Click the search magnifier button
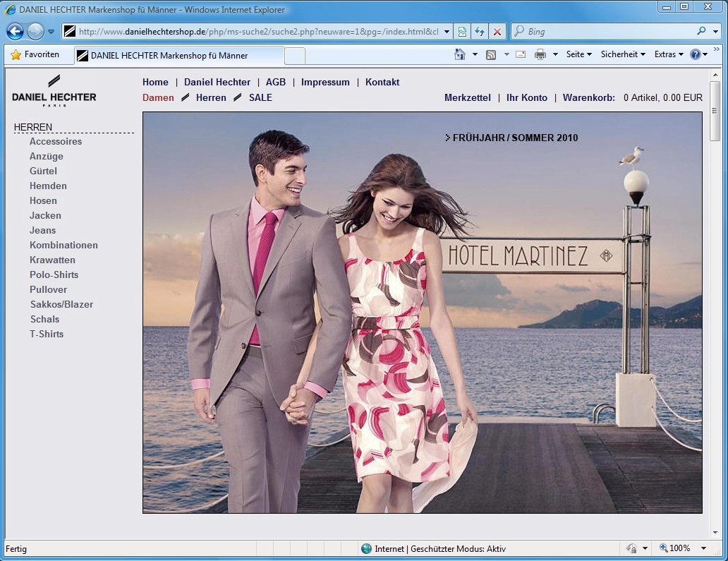The height and width of the screenshot is (561, 728). tap(701, 31)
